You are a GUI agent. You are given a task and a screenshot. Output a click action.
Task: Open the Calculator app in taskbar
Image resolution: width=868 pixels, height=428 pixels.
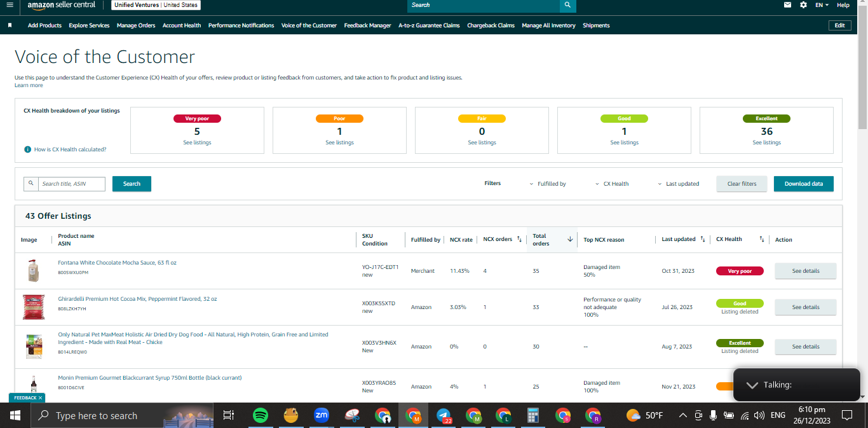click(x=533, y=415)
